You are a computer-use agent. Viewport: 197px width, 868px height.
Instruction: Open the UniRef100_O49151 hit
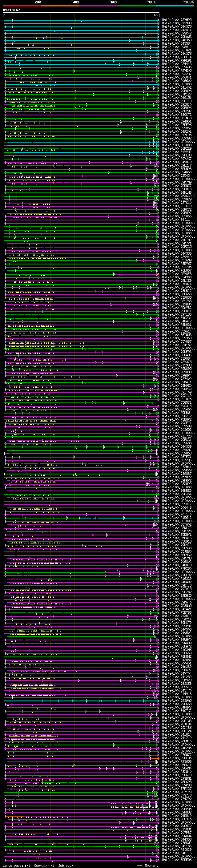coord(176,98)
